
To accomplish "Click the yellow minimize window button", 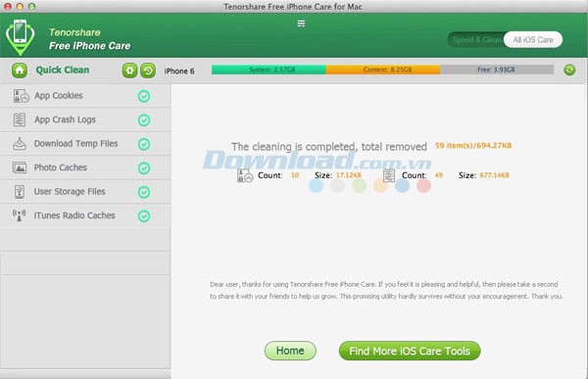I will coord(20,7).
